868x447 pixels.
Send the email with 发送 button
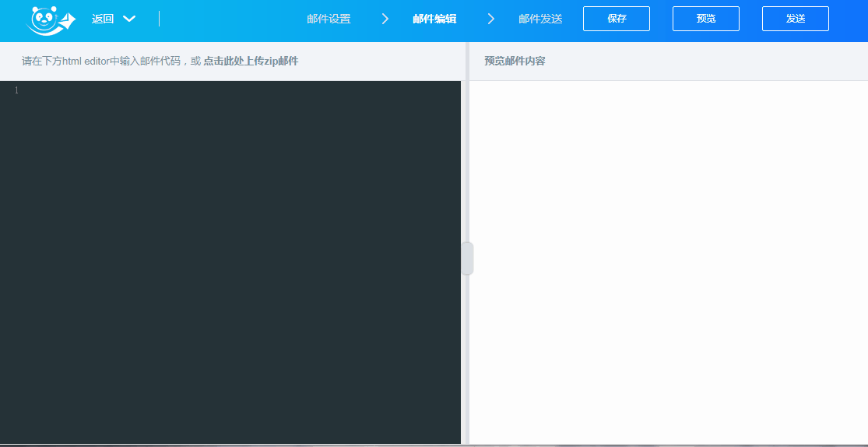point(796,19)
